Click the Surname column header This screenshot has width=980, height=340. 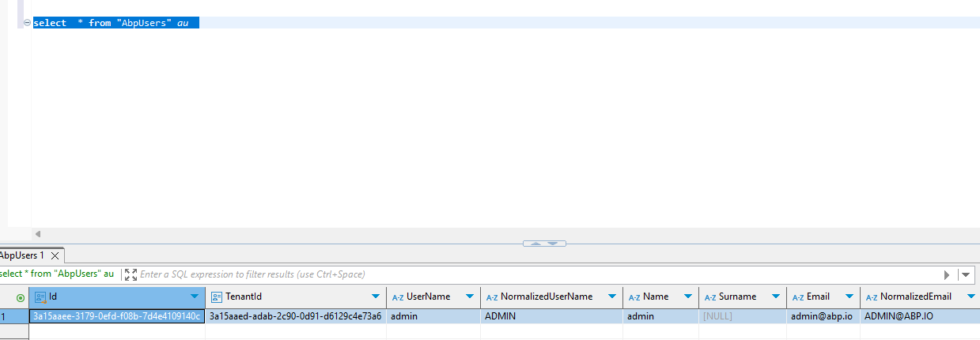pyautogui.click(x=736, y=297)
